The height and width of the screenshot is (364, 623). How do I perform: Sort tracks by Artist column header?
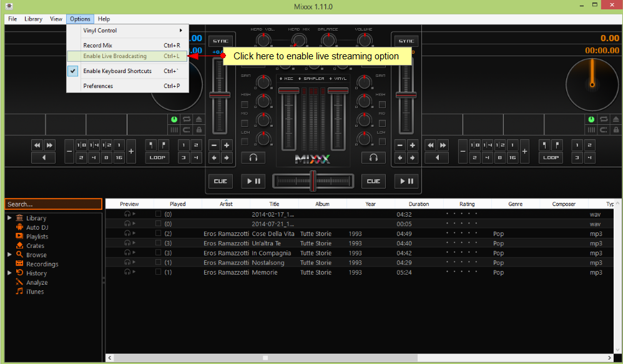(x=226, y=204)
